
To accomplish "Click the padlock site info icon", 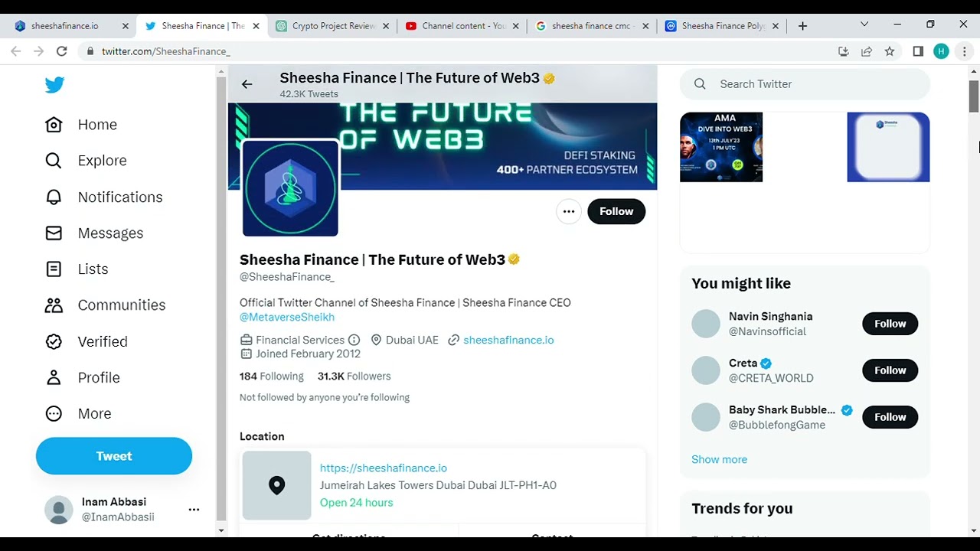I will tap(90, 51).
